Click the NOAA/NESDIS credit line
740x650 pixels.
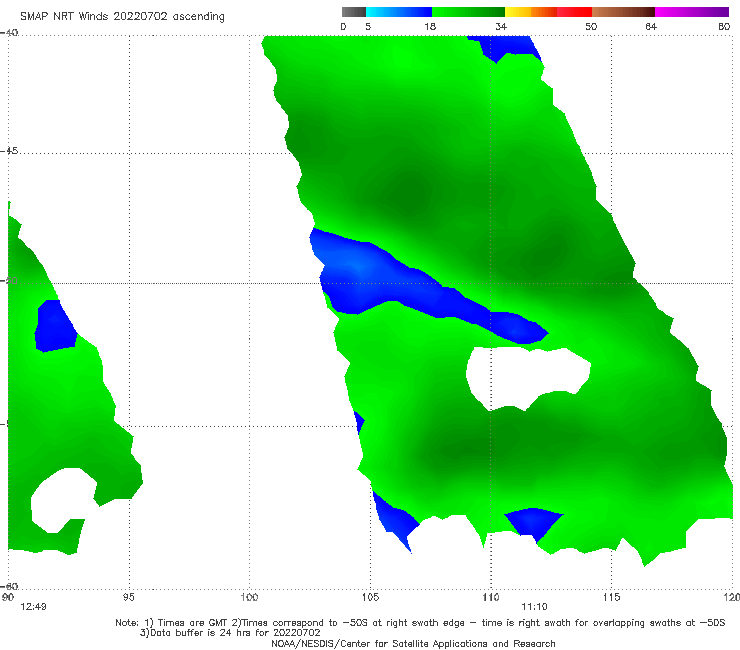[413, 643]
